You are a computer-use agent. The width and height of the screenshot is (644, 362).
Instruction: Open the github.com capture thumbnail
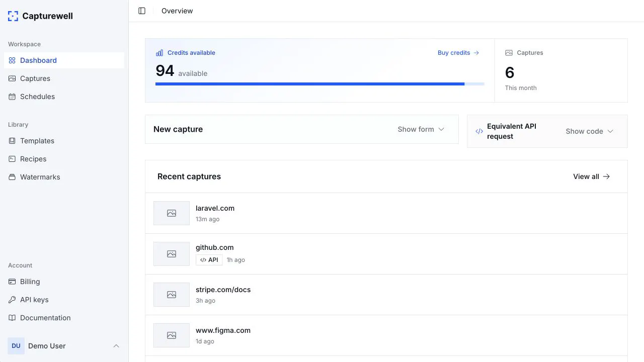click(x=172, y=254)
